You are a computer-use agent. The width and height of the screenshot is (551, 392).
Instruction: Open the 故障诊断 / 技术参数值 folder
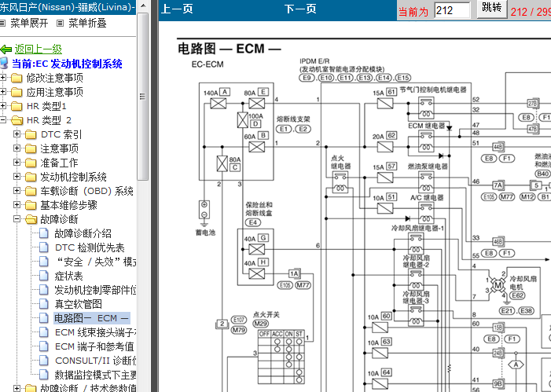pos(88,388)
